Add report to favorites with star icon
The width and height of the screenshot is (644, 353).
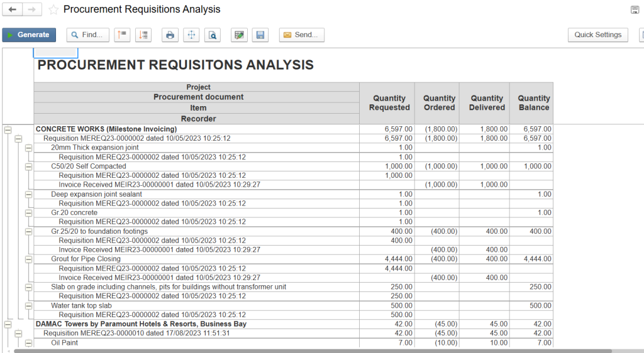(53, 9)
